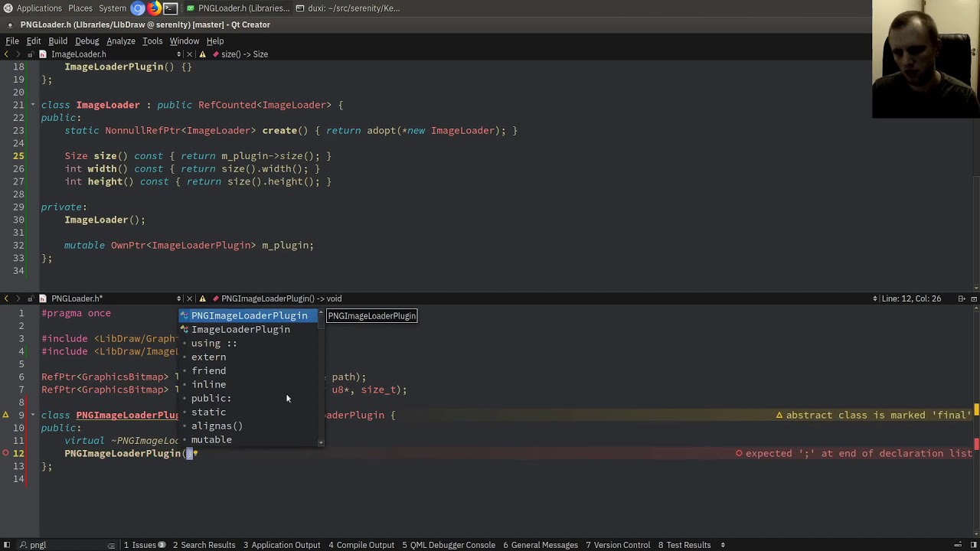Open the File menu
This screenshot has width=980, height=551.
(x=12, y=41)
